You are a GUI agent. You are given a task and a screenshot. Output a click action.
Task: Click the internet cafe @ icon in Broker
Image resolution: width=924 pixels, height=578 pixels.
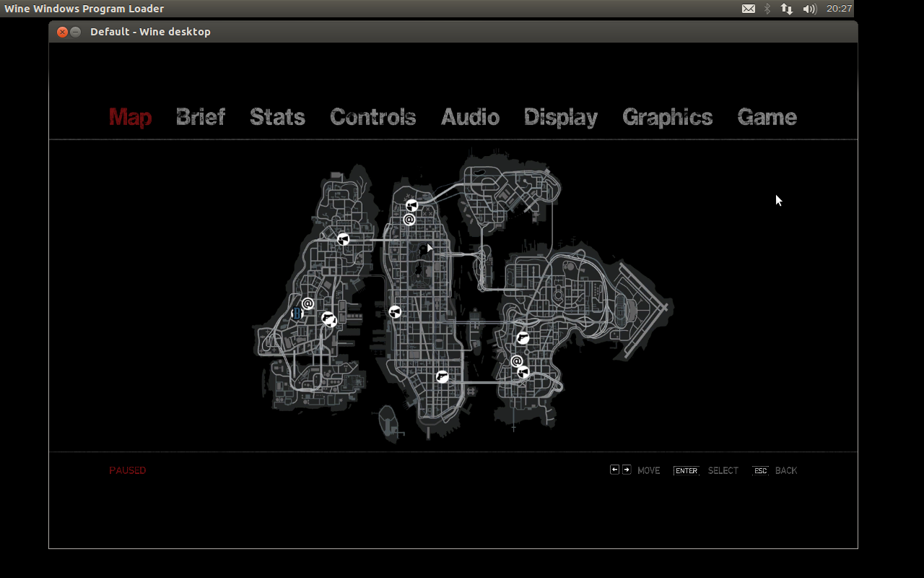tap(517, 361)
